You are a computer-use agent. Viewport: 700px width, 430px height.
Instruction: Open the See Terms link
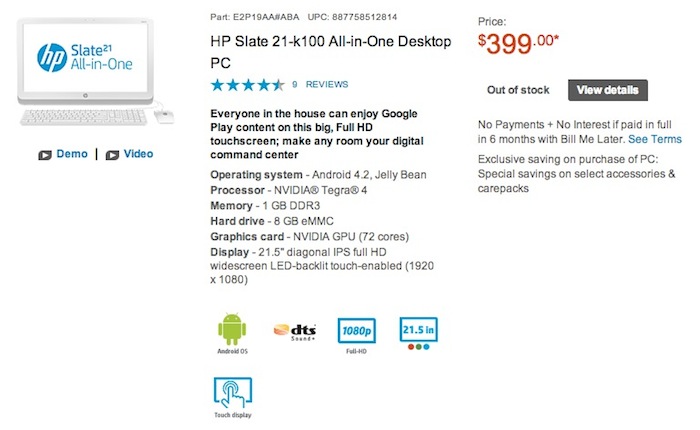(654, 139)
